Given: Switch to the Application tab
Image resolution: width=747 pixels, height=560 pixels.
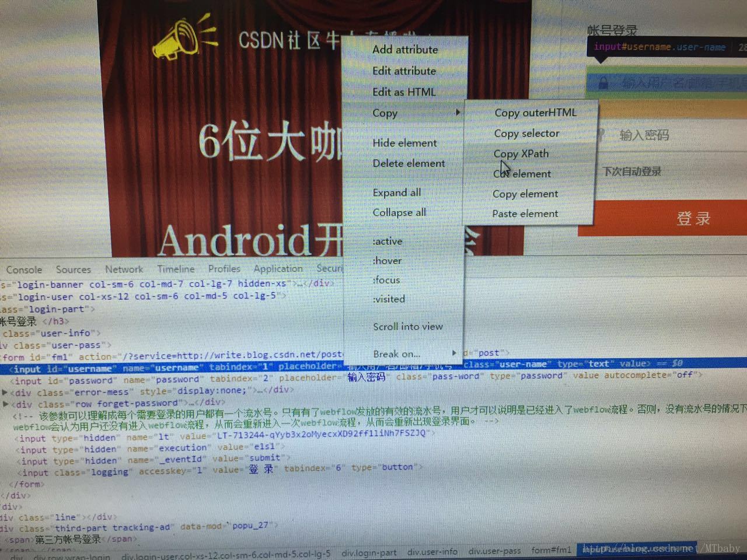Looking at the screenshot, I should [x=278, y=268].
